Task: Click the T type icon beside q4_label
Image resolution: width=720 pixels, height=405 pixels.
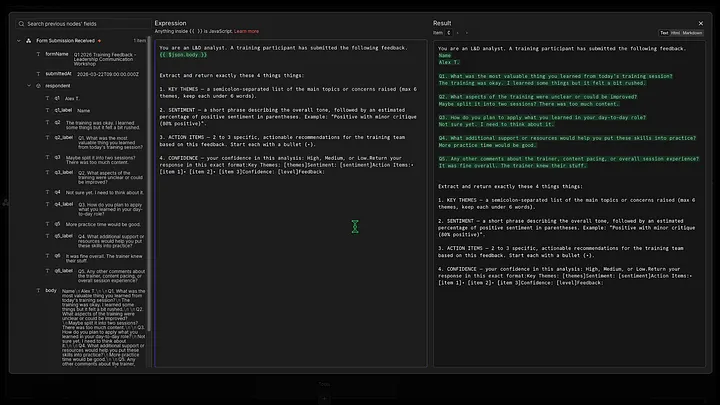Action: (x=47, y=204)
